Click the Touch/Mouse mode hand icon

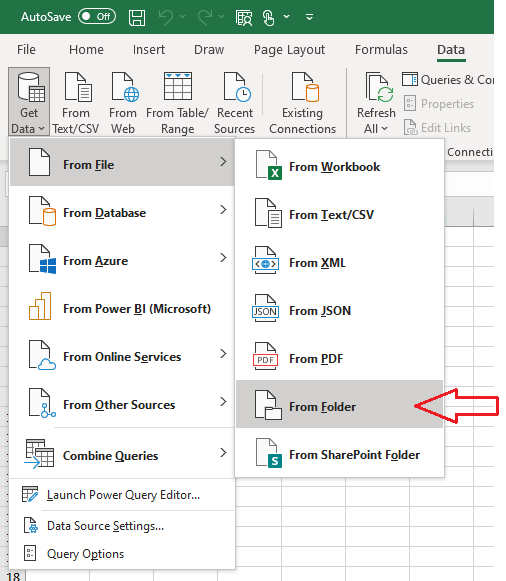click(x=268, y=17)
